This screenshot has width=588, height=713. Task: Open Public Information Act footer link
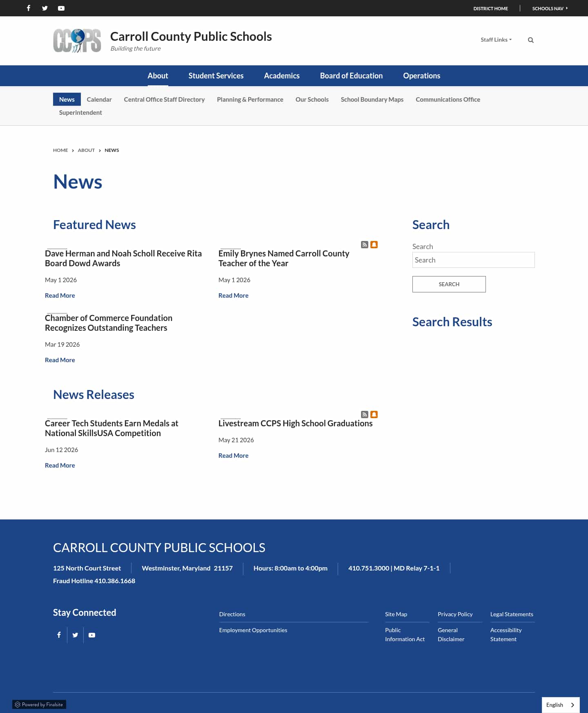click(405, 635)
